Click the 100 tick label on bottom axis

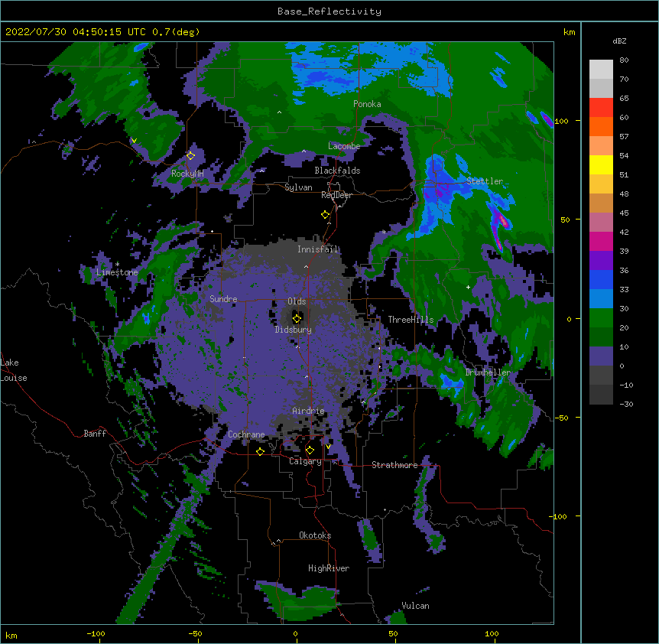[492, 633]
